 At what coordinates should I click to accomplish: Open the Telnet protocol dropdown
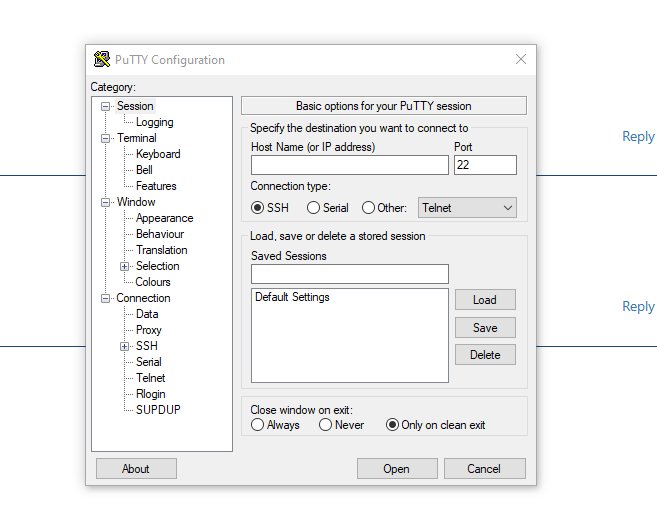(467, 208)
